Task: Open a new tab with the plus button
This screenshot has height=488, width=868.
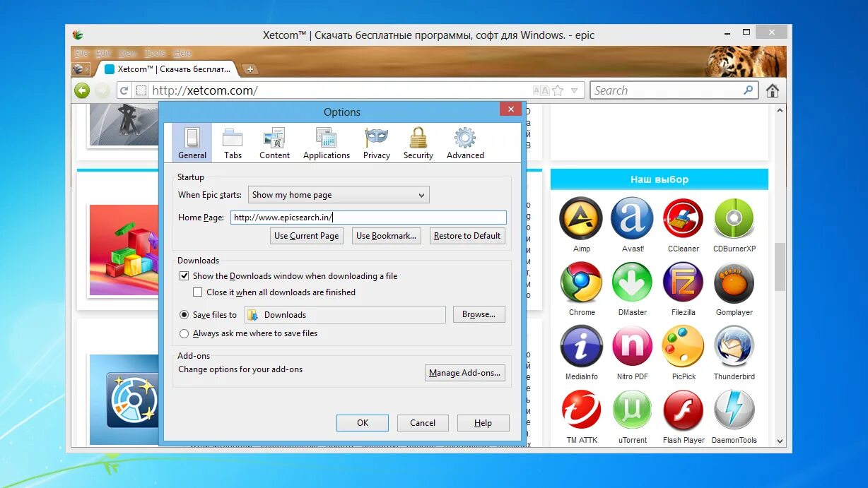Action: (250, 69)
